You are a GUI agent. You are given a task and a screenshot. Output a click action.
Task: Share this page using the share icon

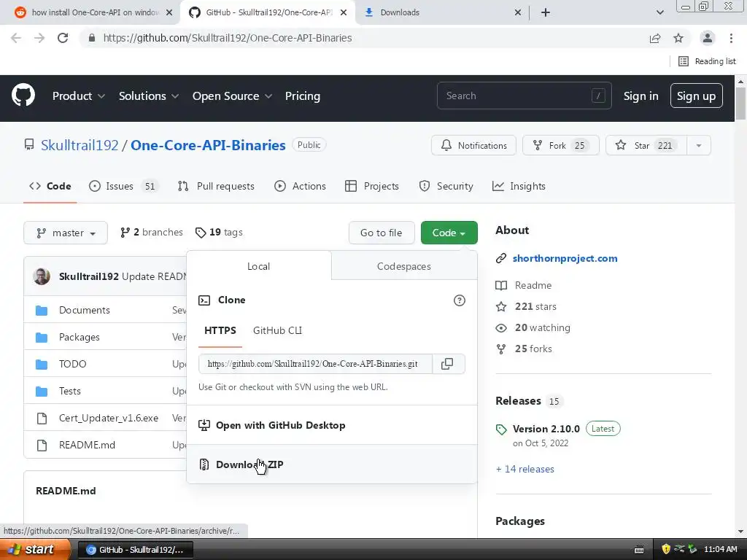pyautogui.click(x=655, y=38)
